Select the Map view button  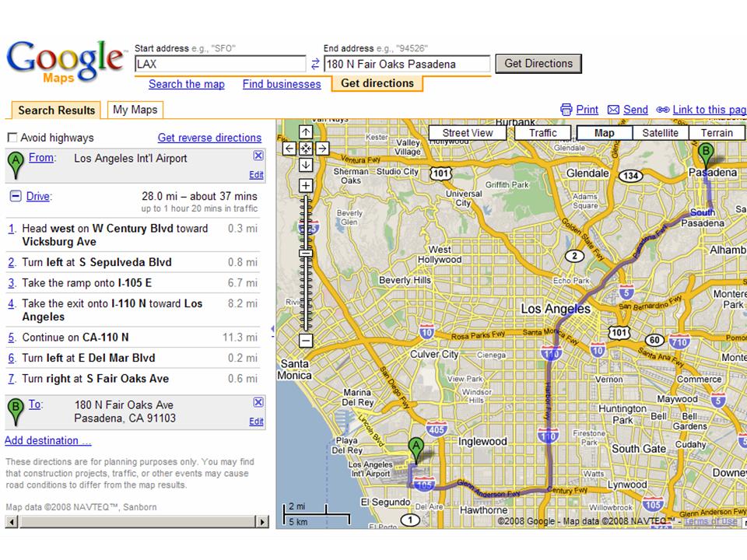click(x=605, y=133)
